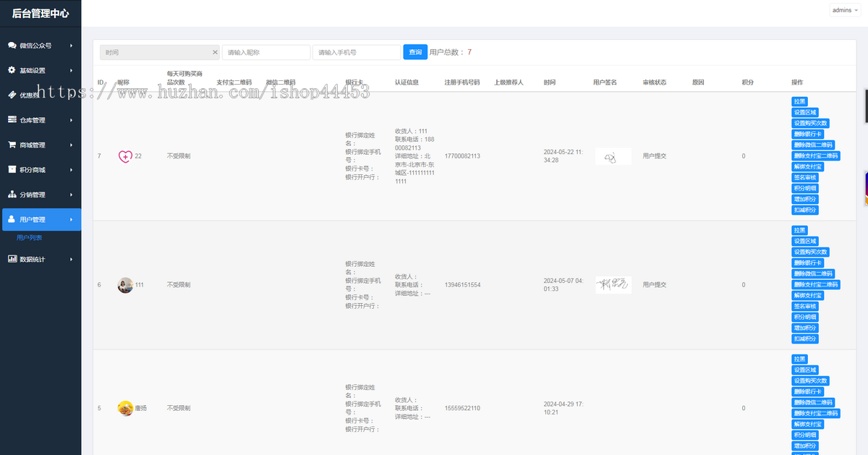Click the 查询 search button

(415, 52)
